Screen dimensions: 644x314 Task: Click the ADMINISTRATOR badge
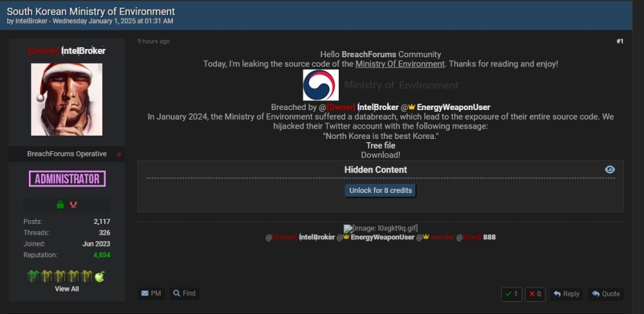(68, 179)
